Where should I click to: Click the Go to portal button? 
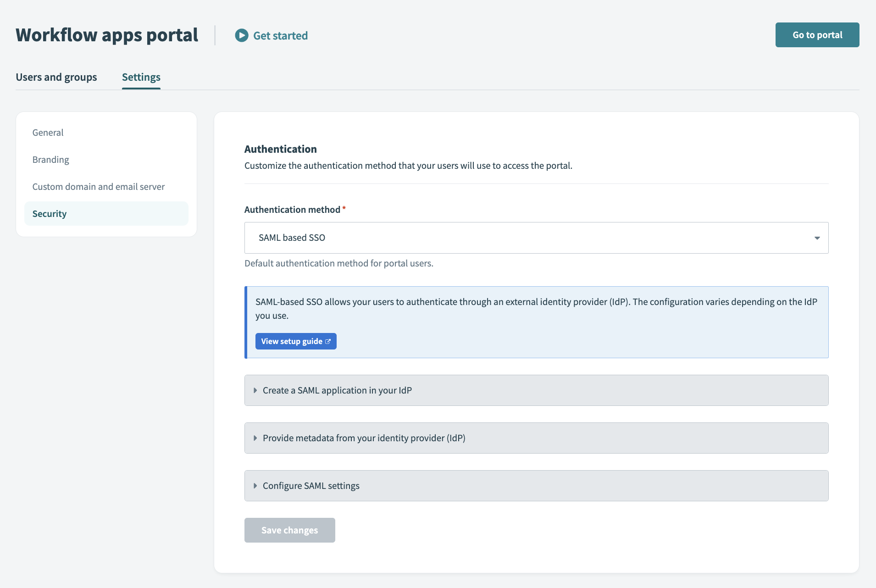click(x=817, y=35)
